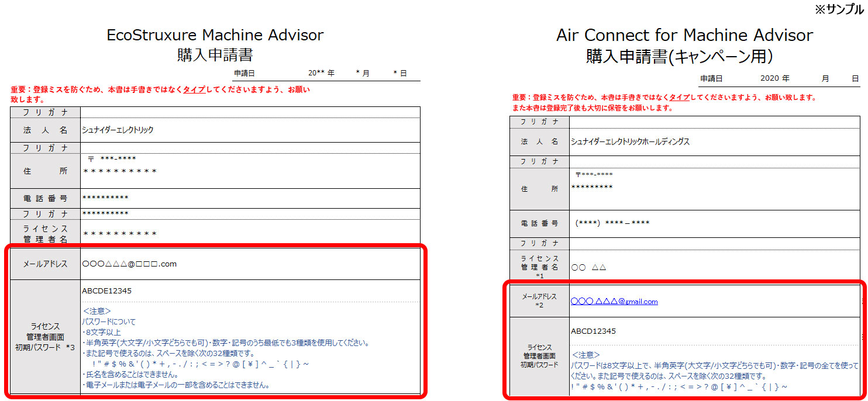Click the left form's ライセンス管理者名 label cell

(x=46, y=234)
